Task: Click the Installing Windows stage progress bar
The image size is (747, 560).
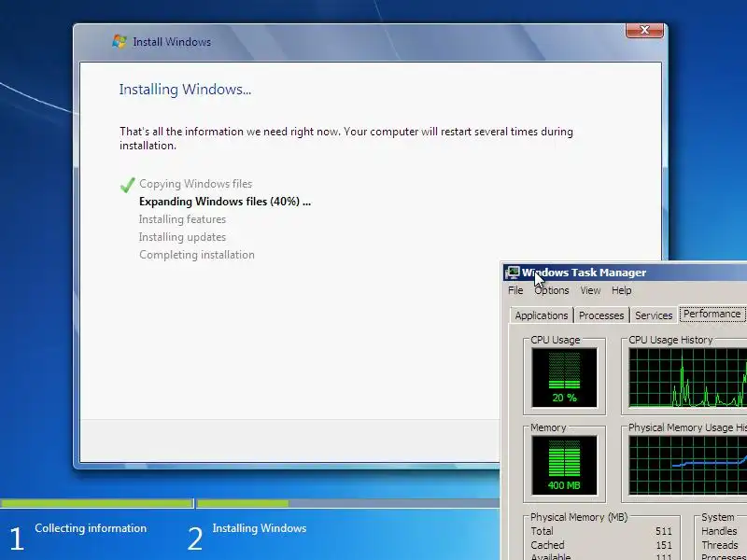Action: click(x=347, y=503)
